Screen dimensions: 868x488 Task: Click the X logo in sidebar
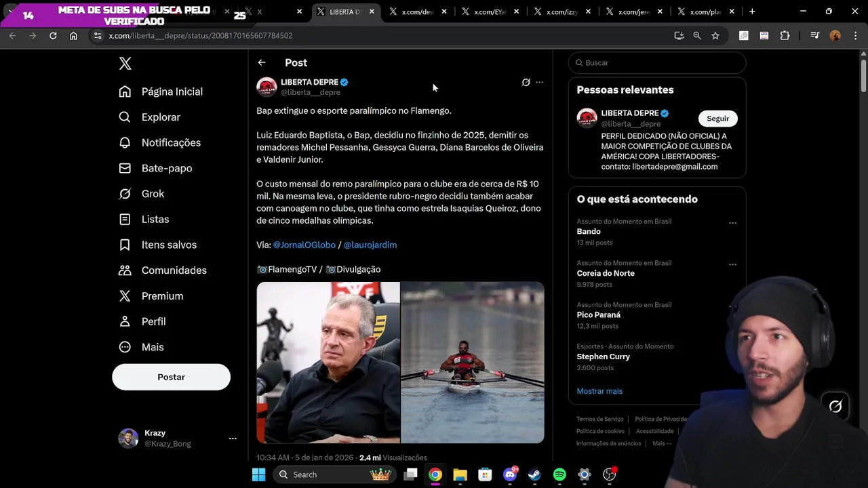pyautogui.click(x=125, y=64)
